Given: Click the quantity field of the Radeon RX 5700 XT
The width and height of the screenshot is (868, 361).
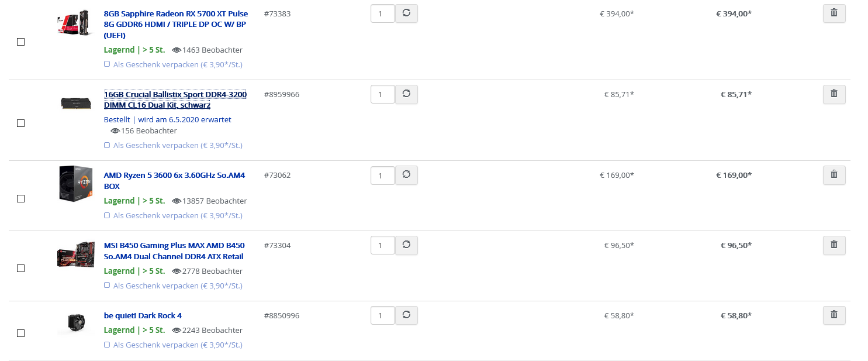Looking at the screenshot, I should pos(383,13).
